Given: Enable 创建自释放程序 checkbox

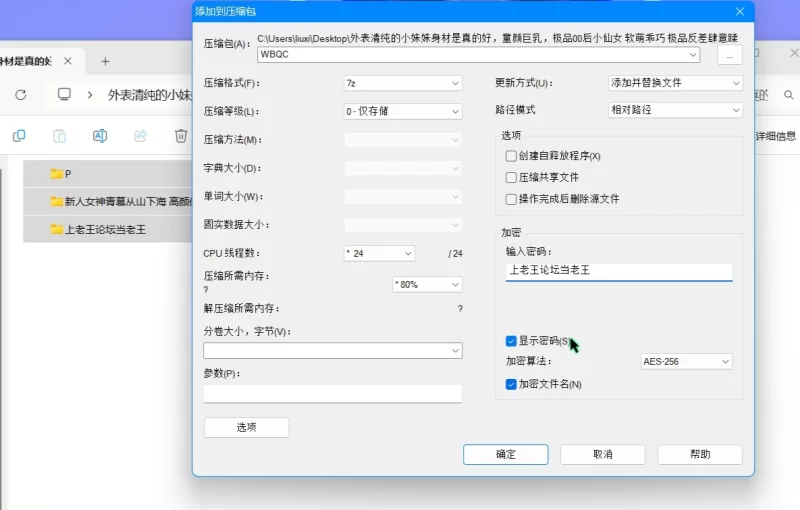Looking at the screenshot, I should tap(511, 156).
